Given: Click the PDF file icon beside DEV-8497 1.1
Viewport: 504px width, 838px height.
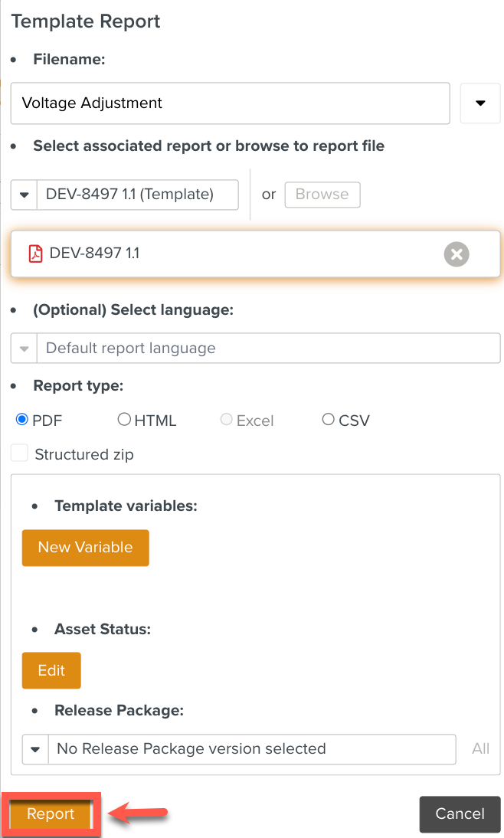Looking at the screenshot, I should tap(35, 254).
